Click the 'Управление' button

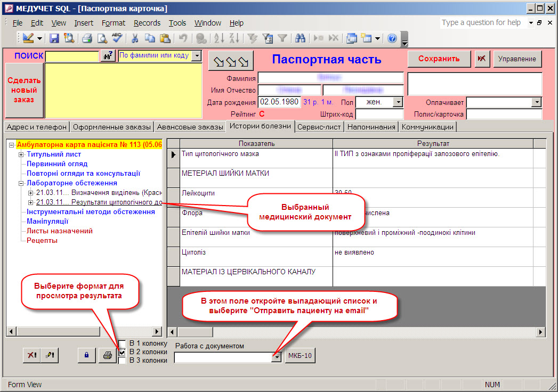(x=517, y=59)
